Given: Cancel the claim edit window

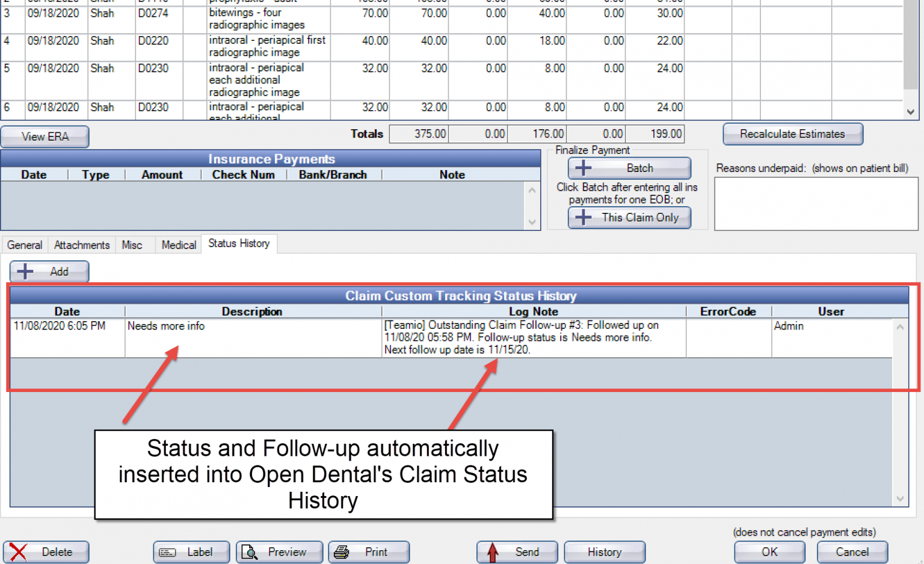Looking at the screenshot, I should [x=852, y=552].
